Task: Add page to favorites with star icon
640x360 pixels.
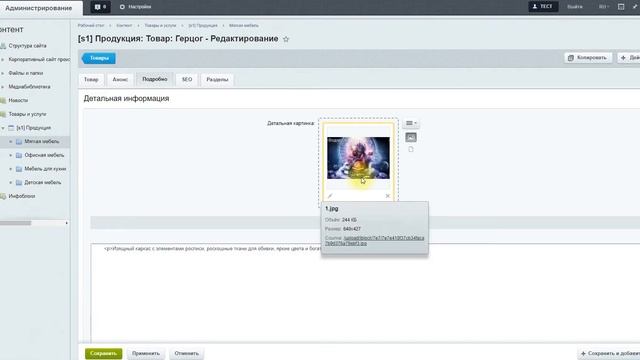Action: coord(286,39)
